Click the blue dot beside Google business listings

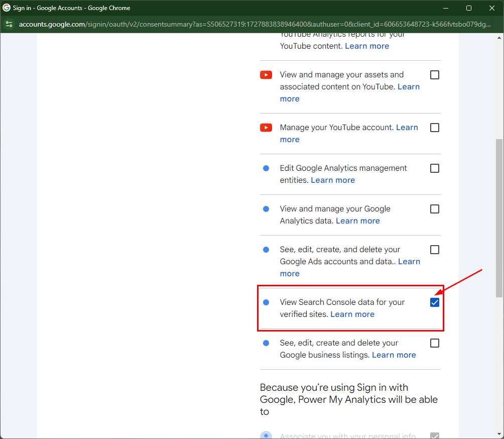[x=266, y=343]
